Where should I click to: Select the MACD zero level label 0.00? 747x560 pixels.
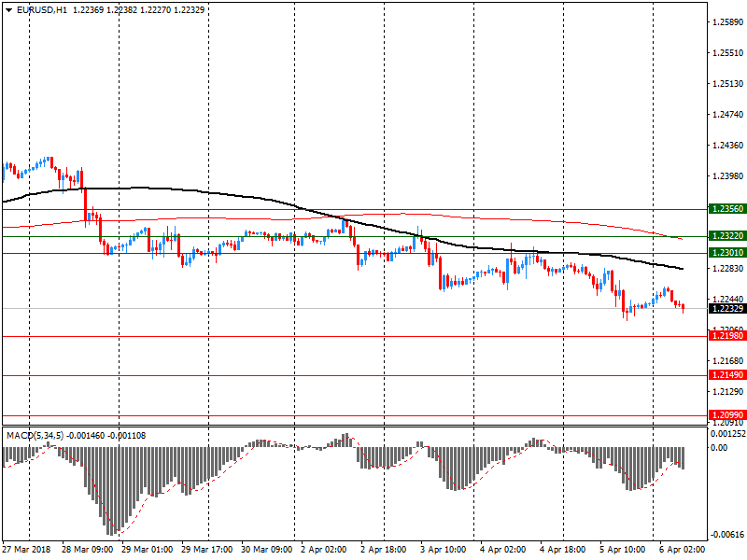[719, 448]
